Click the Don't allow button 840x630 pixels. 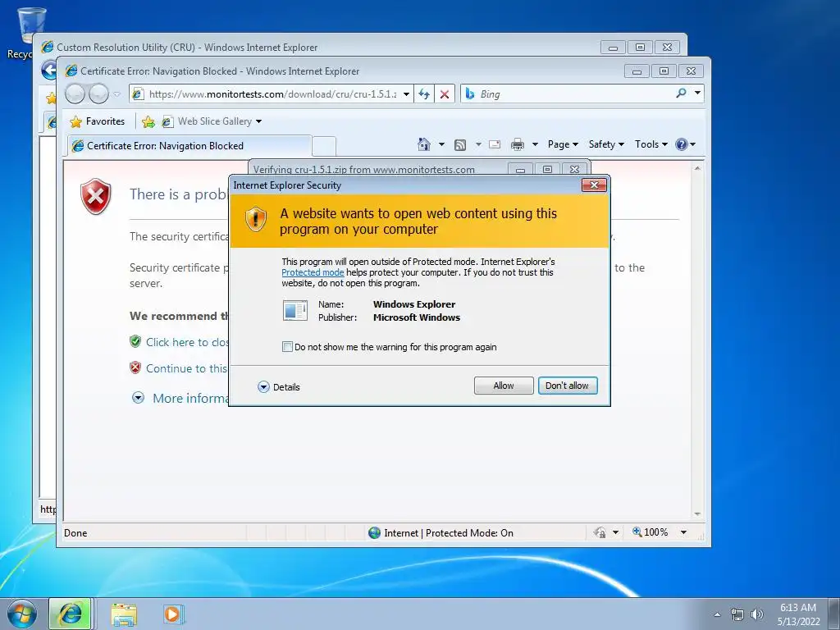pyautogui.click(x=568, y=386)
